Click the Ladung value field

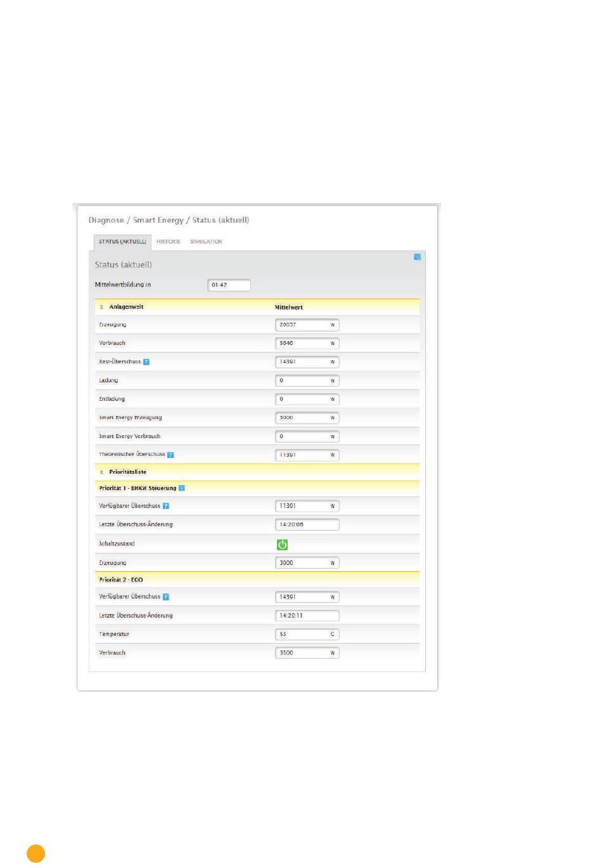[307, 380]
